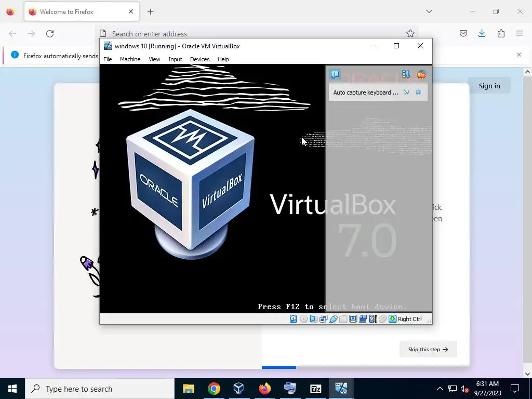Click the CPU virtualization 'V' indicator
The height and width of the screenshot is (399, 532).
(x=373, y=319)
